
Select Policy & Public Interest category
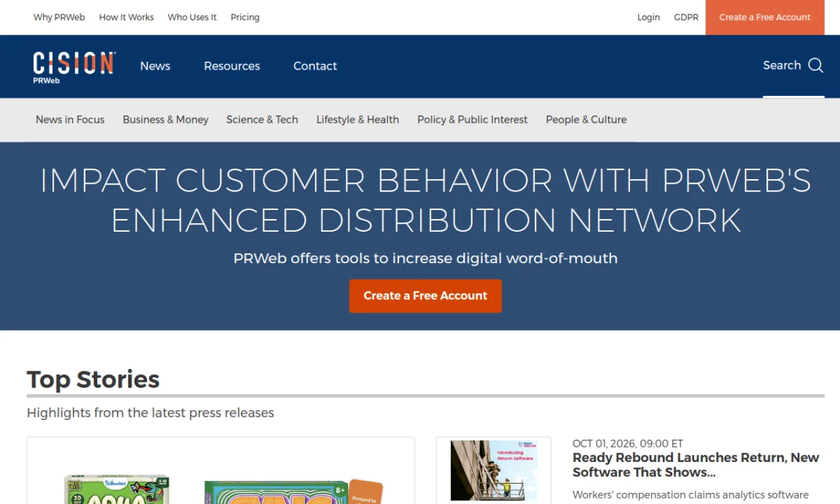pyautogui.click(x=472, y=119)
